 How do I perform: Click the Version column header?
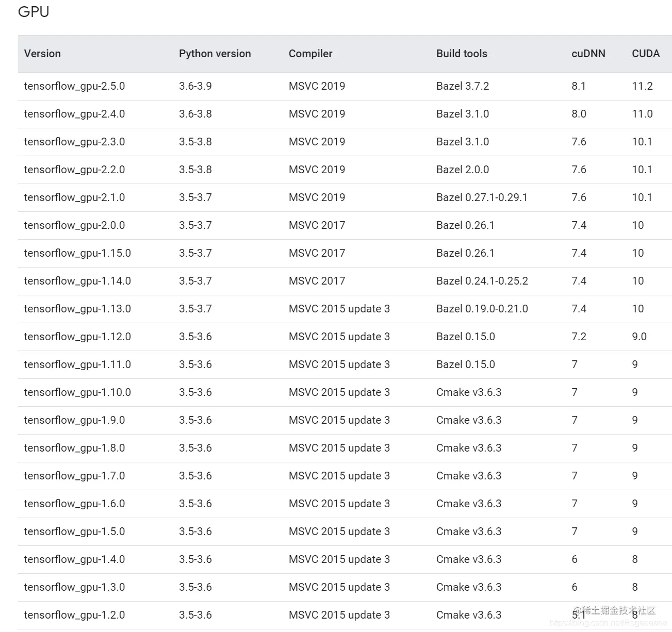pos(42,54)
